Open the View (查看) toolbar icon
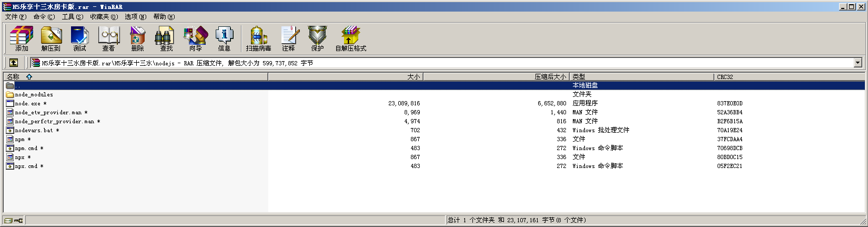This screenshot has width=868, height=227. point(108,38)
